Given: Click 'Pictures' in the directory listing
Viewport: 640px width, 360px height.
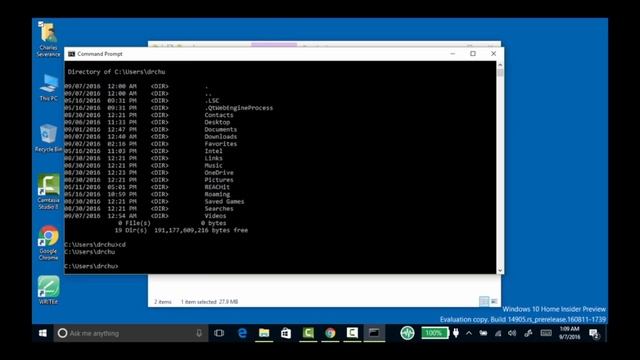Looking at the screenshot, I should [219, 180].
